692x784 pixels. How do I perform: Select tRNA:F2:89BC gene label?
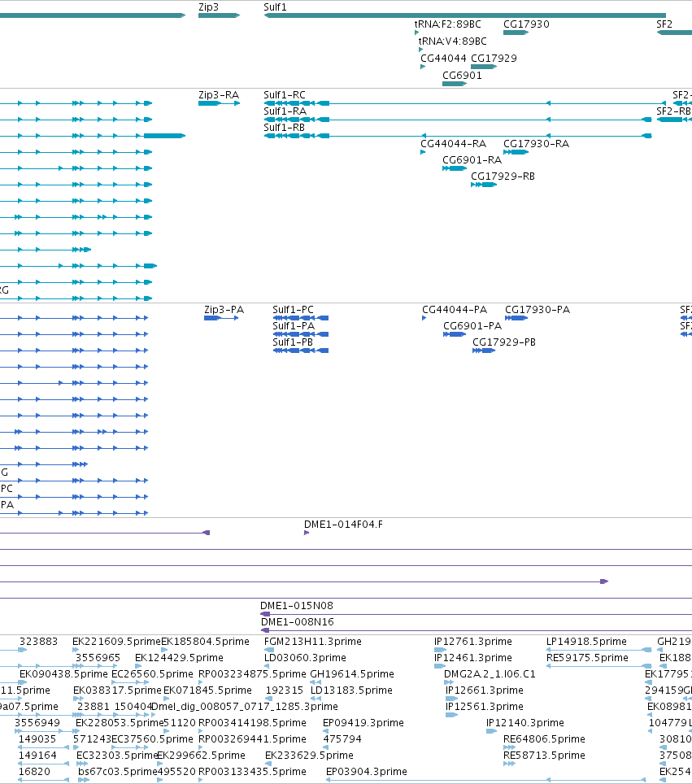click(447, 24)
